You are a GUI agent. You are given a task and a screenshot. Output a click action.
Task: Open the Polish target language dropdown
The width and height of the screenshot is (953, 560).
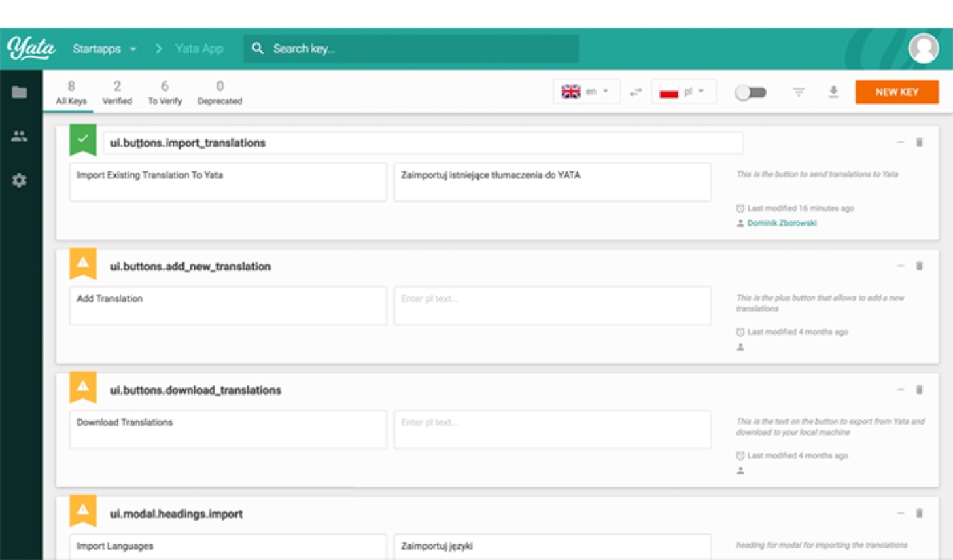[x=683, y=92]
